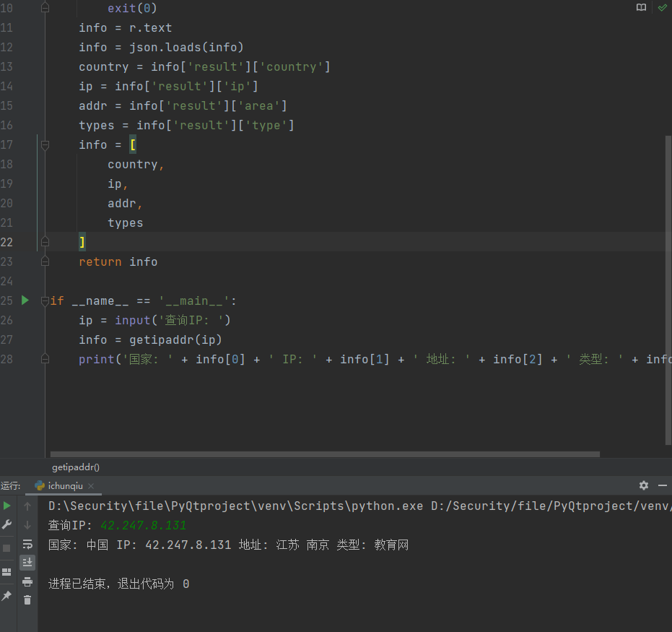Toggle fold marker at line 28 print

(x=45, y=359)
